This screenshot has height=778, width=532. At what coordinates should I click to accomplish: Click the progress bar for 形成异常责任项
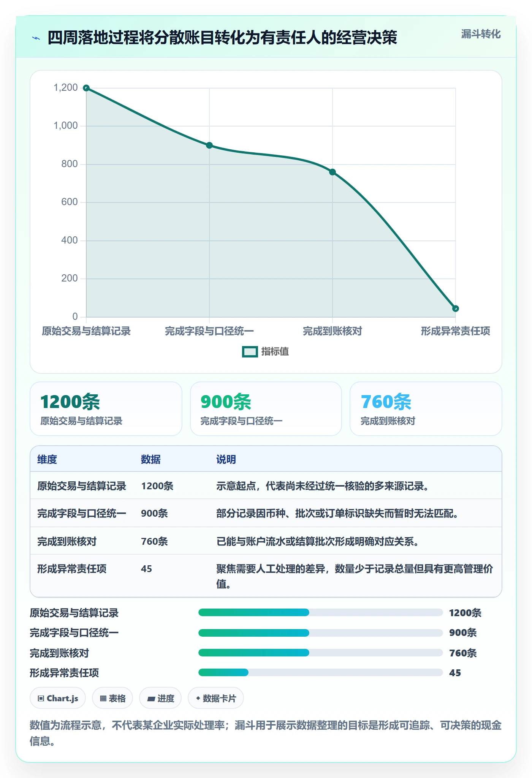click(x=320, y=672)
